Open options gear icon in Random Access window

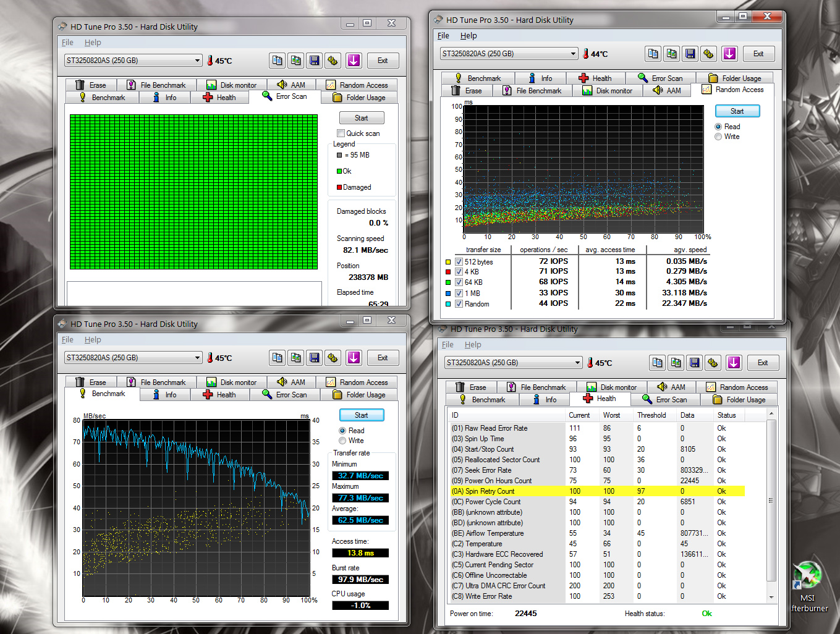(709, 54)
